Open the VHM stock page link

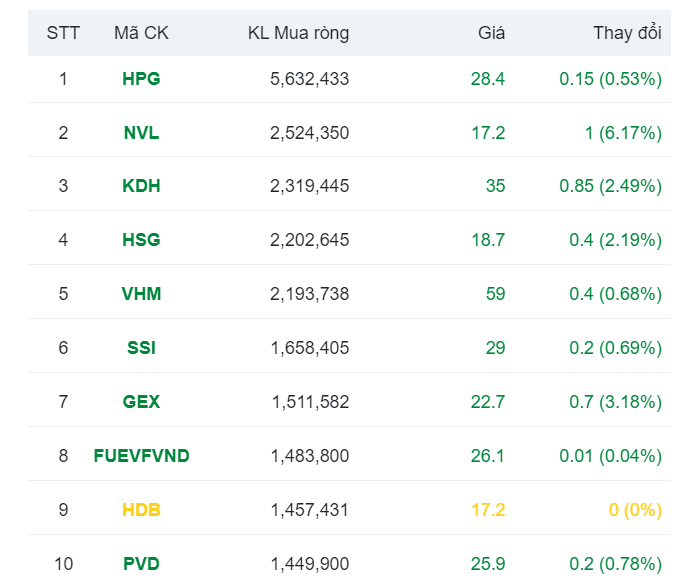point(141,294)
